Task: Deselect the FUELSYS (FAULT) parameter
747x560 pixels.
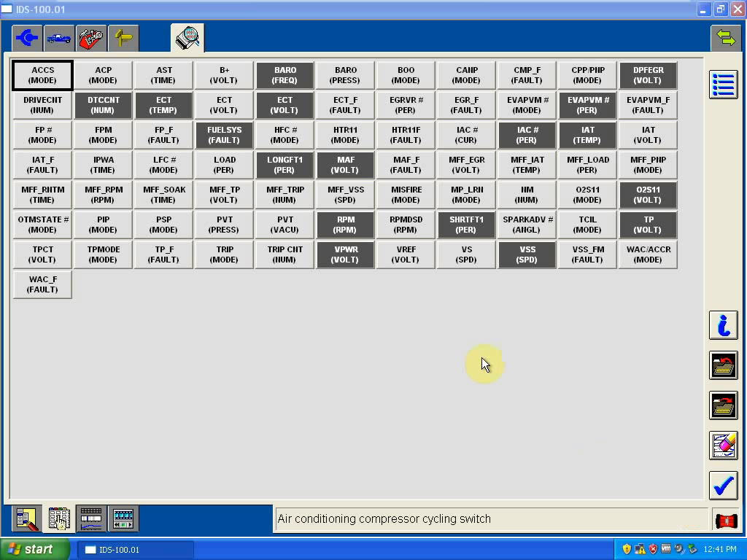Action: [224, 135]
